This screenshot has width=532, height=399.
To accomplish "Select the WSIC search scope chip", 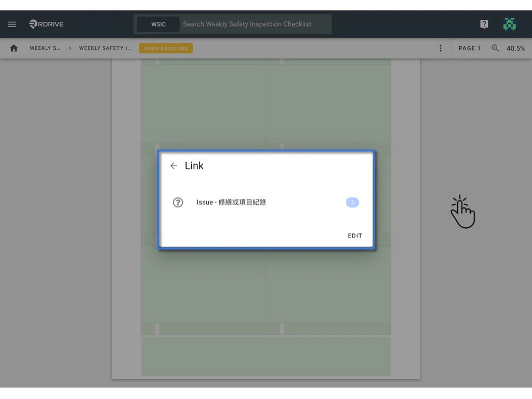I will 158,24.
